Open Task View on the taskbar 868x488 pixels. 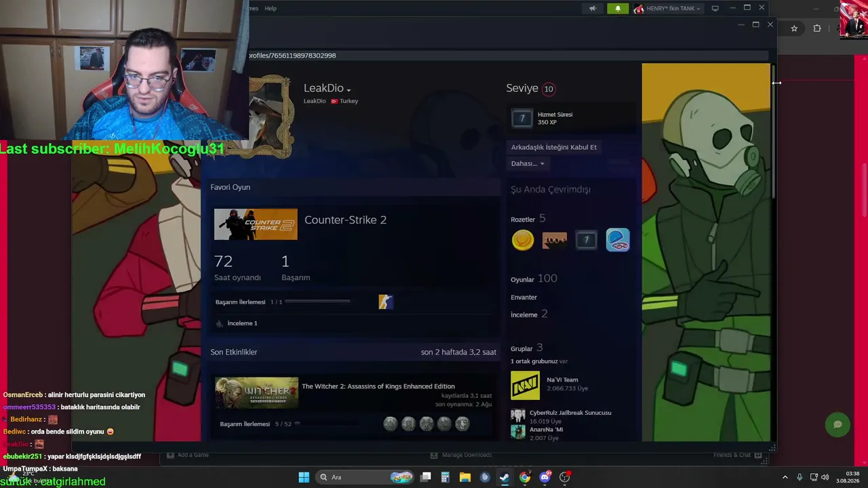point(426,477)
